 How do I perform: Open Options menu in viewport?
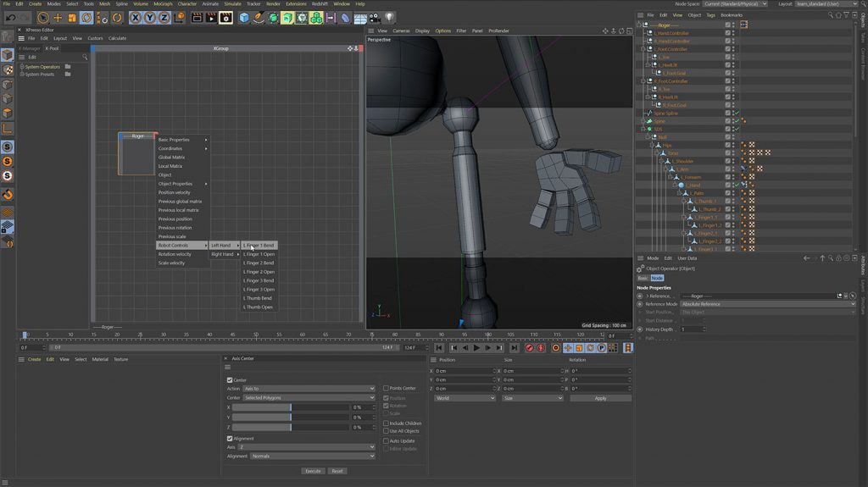coord(442,31)
